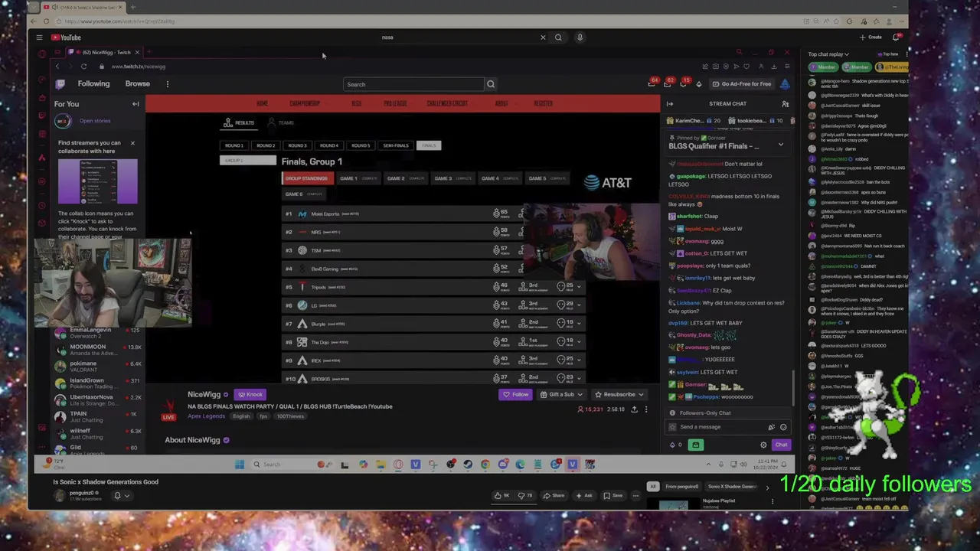Switch to Semi-Finals bracket tab
The height and width of the screenshot is (551, 980).
(x=396, y=145)
